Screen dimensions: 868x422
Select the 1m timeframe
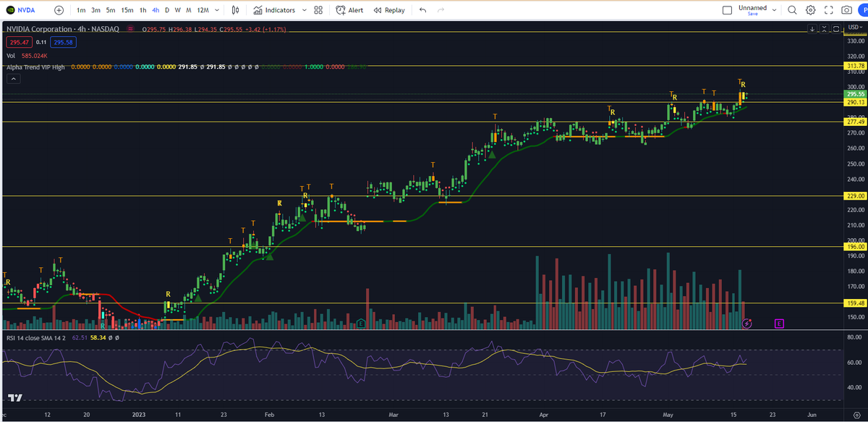81,10
